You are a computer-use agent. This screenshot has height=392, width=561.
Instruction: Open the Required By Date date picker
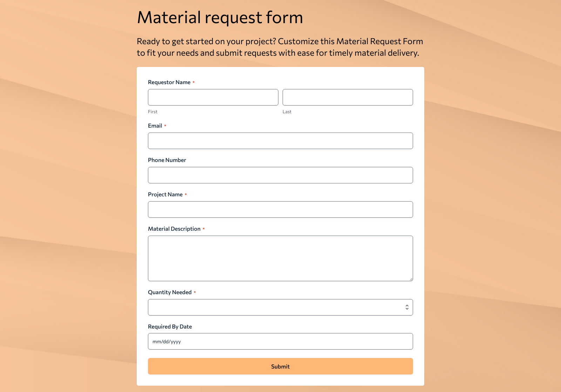coord(280,341)
